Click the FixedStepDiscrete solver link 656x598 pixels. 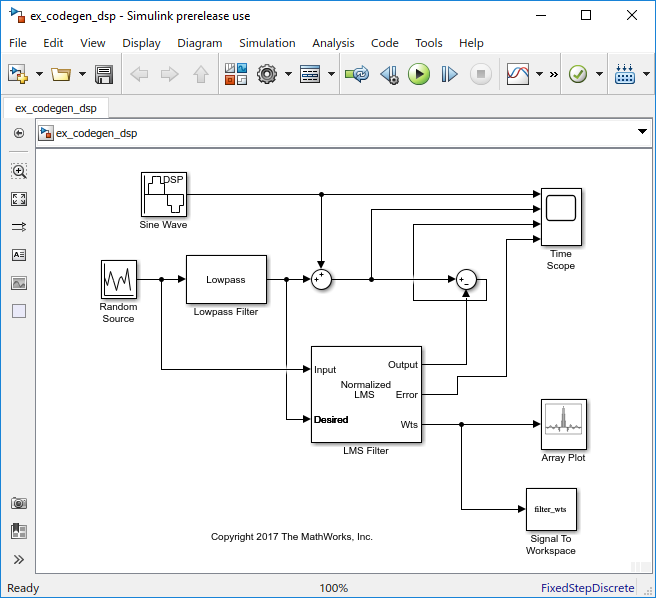pos(587,588)
